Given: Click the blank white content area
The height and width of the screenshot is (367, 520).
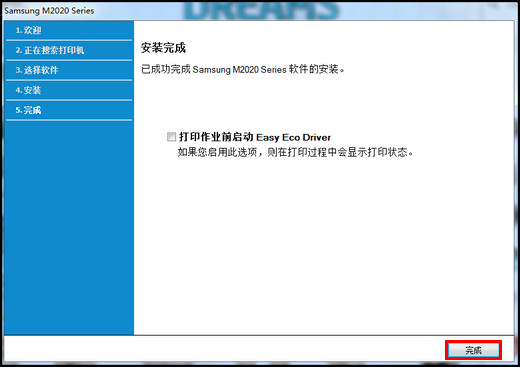Looking at the screenshot, I should [323, 247].
